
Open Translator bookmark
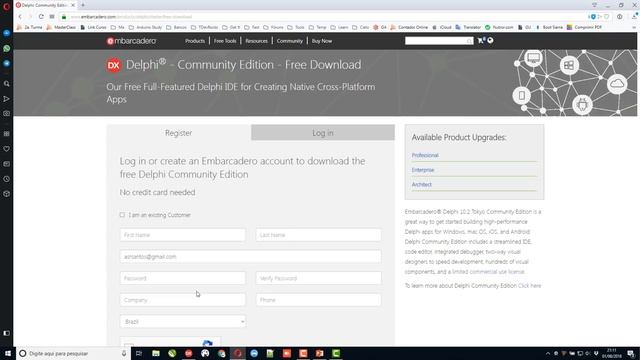pos(468,27)
